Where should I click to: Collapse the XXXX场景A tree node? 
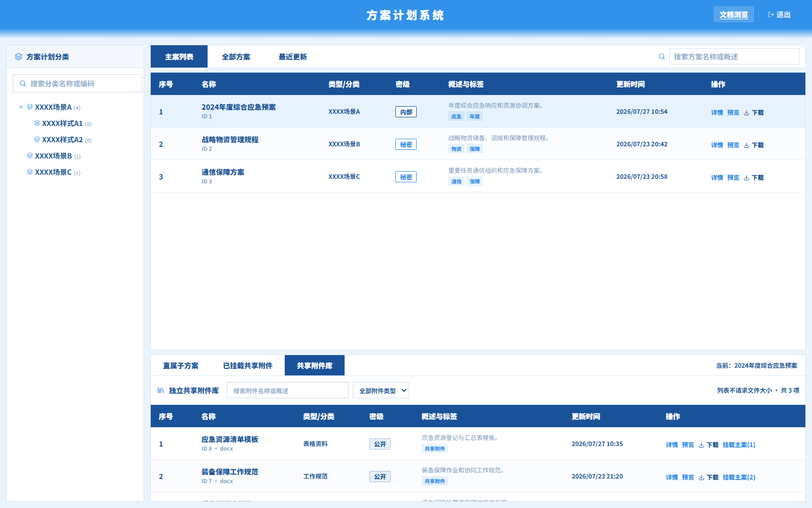(x=21, y=107)
